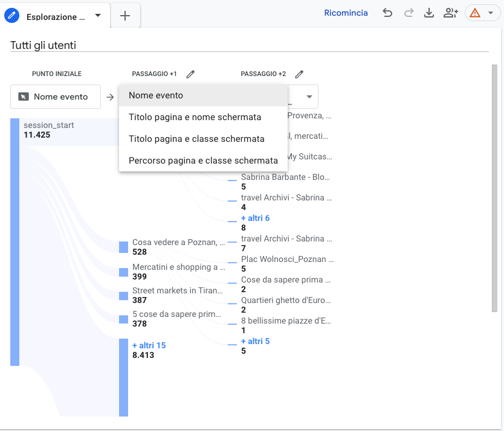Click the redo arrow icon
The image size is (504, 431).
[x=409, y=13]
